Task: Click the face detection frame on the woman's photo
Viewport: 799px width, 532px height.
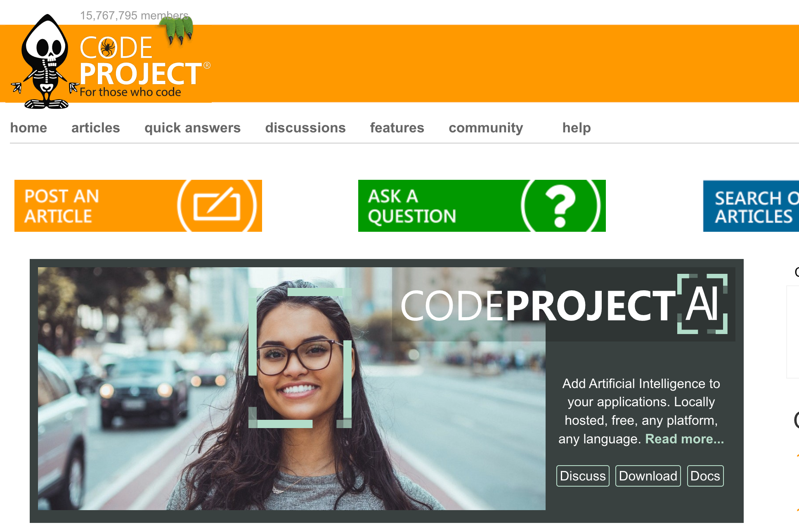Action: coord(300,358)
